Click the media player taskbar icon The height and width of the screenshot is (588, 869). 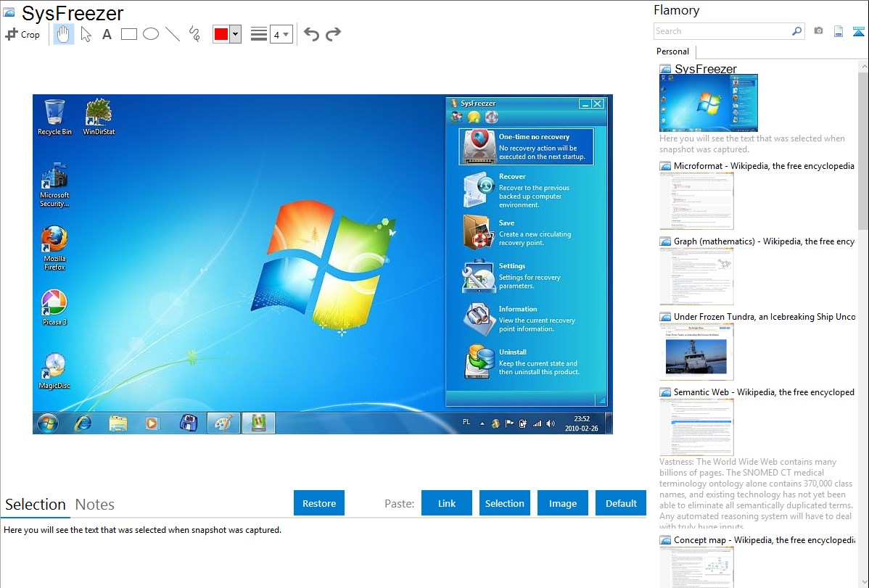152,423
